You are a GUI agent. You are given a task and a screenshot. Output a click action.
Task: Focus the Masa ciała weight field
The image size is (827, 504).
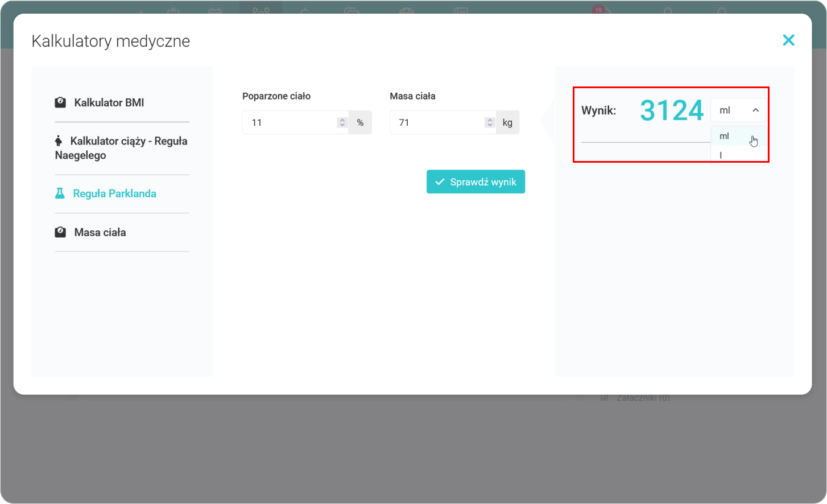click(443, 122)
